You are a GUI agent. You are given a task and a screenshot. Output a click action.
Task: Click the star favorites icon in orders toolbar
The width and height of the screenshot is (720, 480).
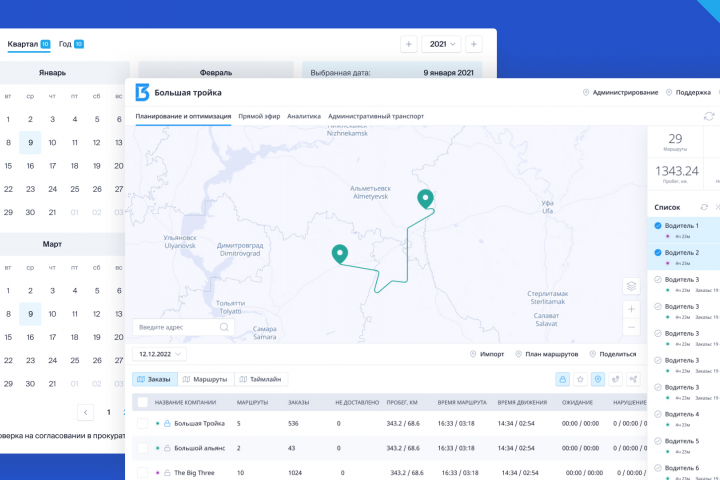[x=580, y=379]
